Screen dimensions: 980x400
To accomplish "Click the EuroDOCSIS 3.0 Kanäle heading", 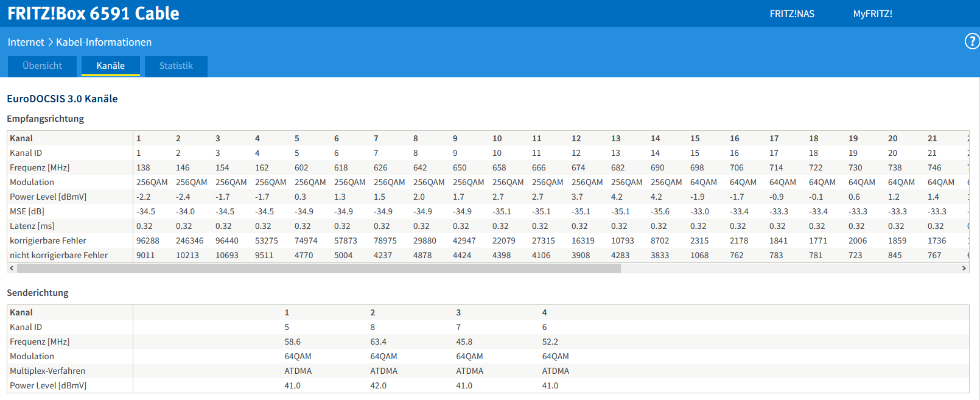I will 62,99.
